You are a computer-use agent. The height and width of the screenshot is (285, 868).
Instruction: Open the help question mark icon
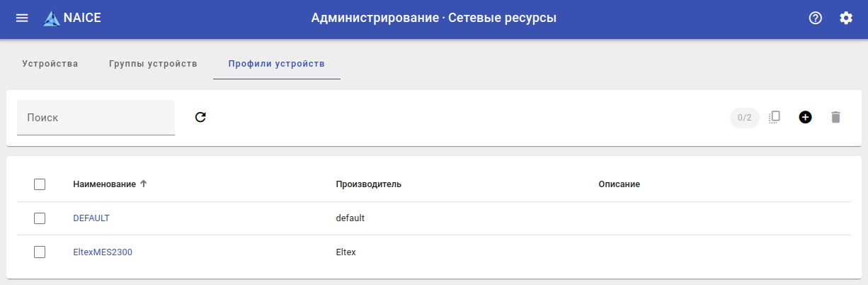[815, 18]
